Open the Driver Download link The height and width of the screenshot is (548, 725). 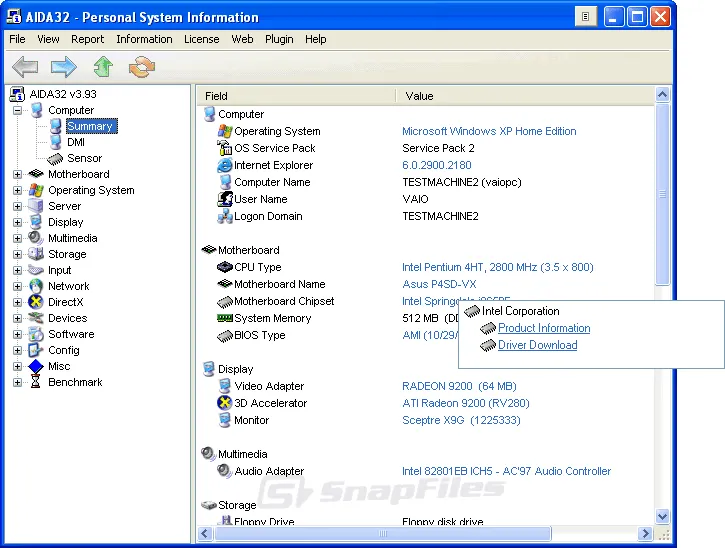537,345
